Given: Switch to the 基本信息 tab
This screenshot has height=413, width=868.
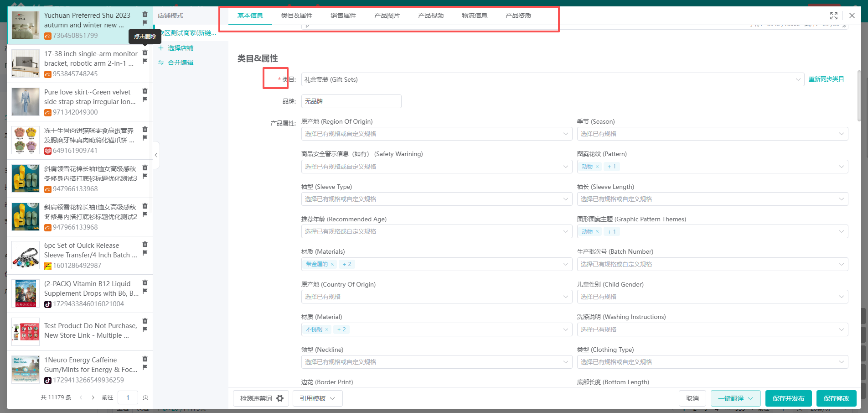Looking at the screenshot, I should coord(250,16).
